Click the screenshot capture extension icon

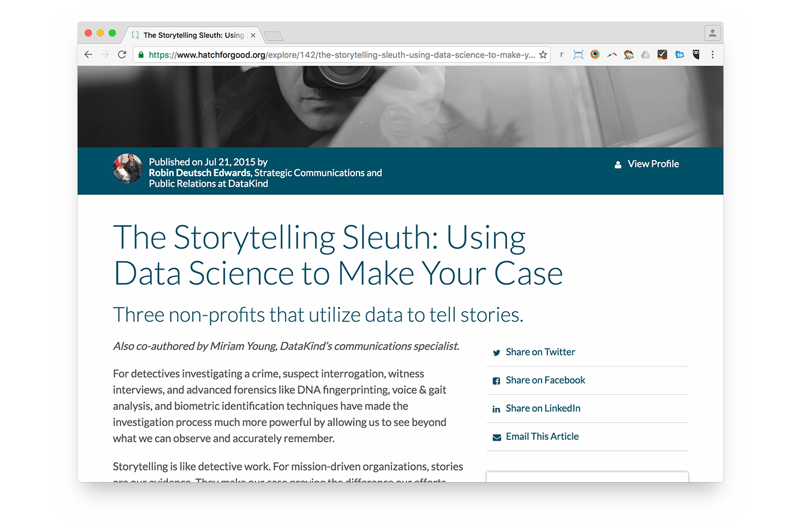tap(578, 55)
